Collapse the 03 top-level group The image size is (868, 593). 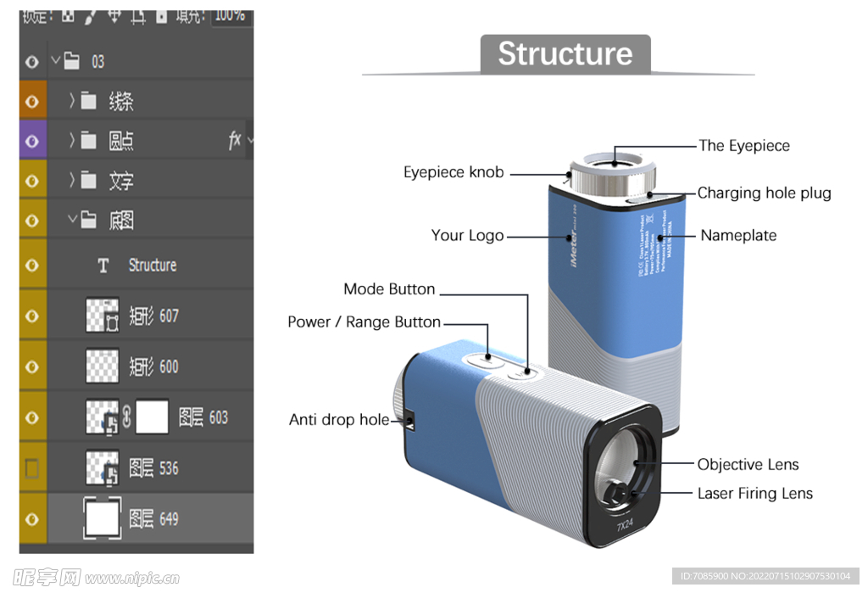click(55, 61)
